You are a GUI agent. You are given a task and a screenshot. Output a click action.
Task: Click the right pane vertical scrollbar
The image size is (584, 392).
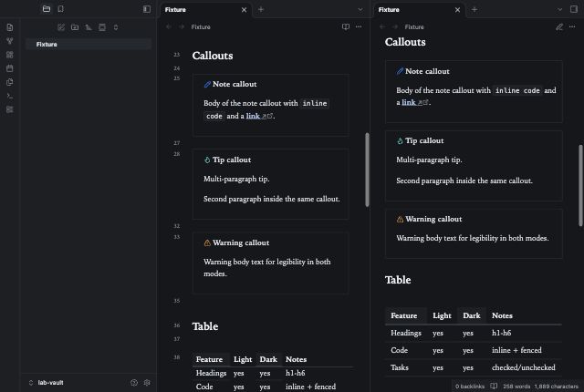[580, 185]
